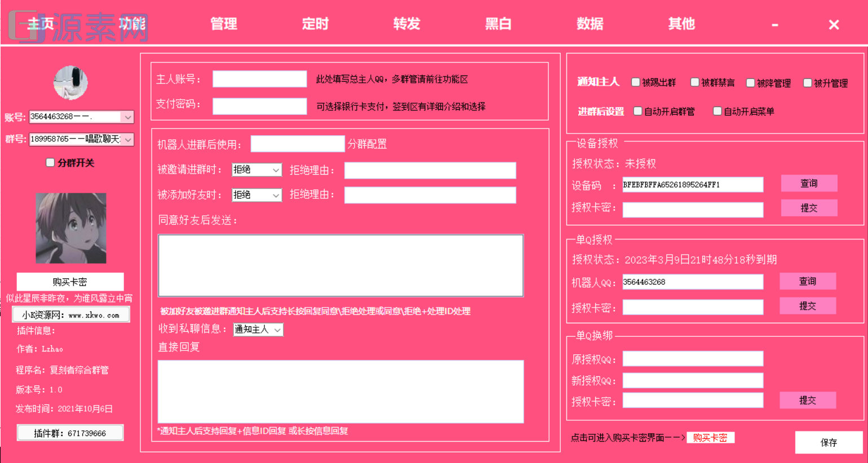The image size is (868, 463).
Task: Change the 收到私聊信息 dropdown selection
Action: coord(258,329)
